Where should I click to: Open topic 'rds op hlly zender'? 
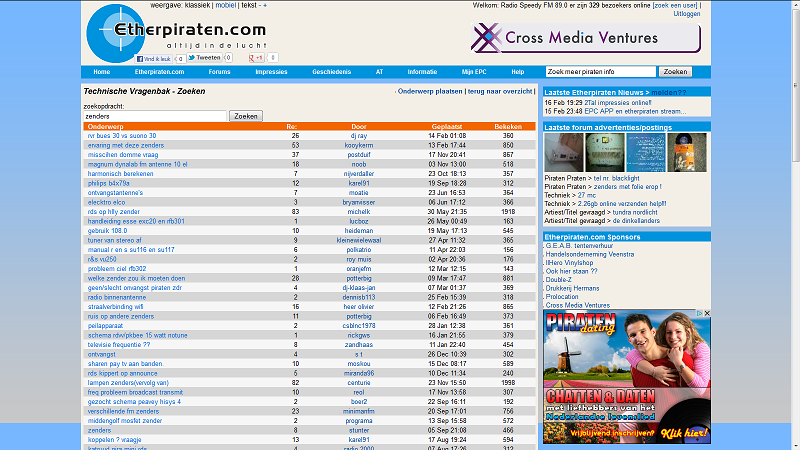point(114,212)
